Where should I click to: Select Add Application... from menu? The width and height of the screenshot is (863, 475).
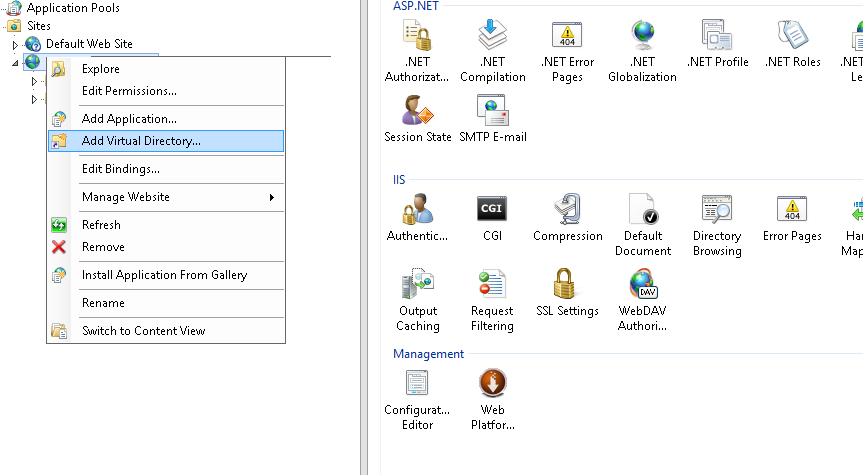pos(166,119)
